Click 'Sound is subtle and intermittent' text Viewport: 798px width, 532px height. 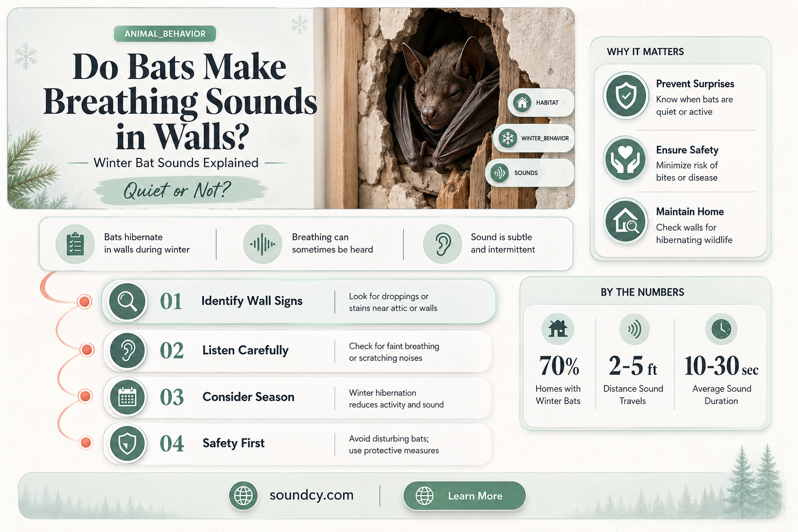click(502, 243)
